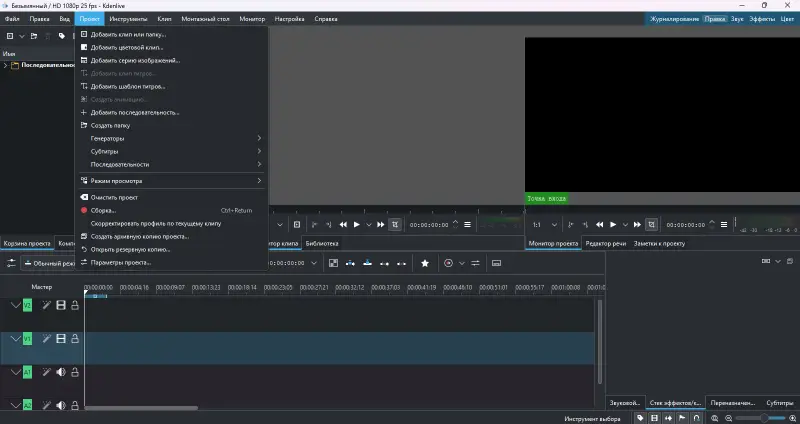Expand the 'Генераторы' submenu

pos(171,138)
